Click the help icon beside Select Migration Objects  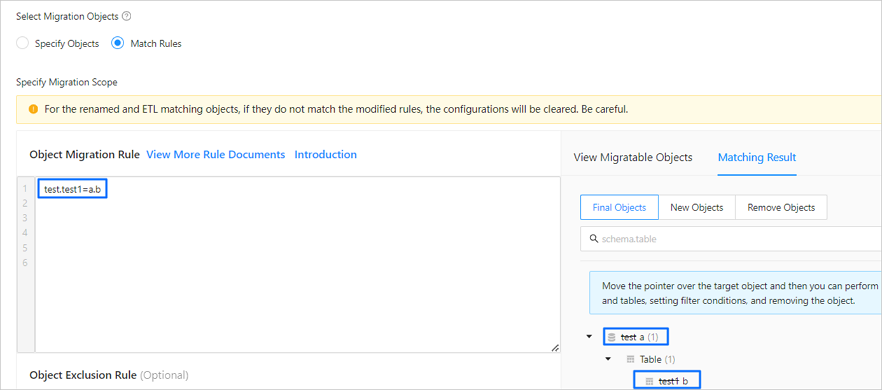click(127, 17)
